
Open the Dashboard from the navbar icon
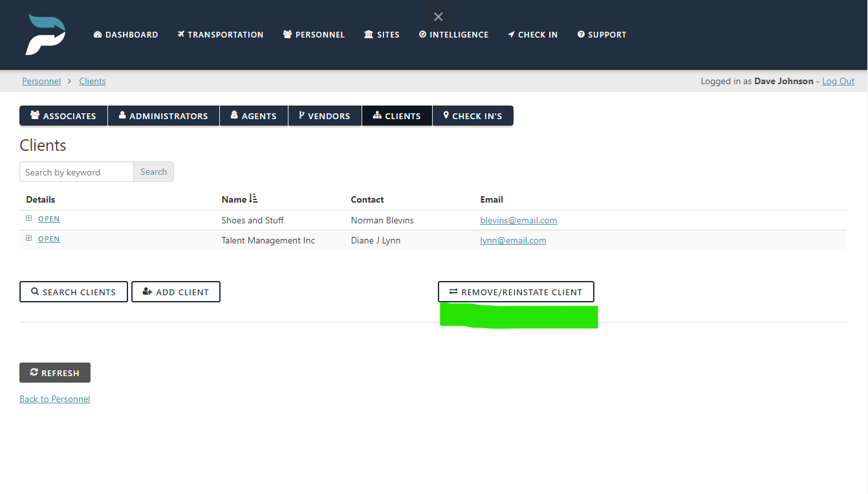pyautogui.click(x=98, y=34)
